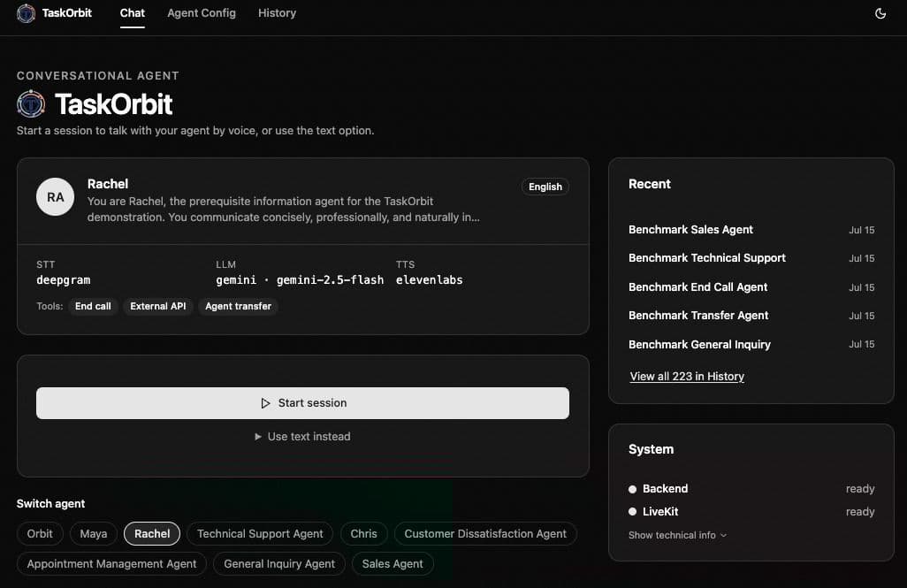Open recent Benchmark Technical Support session

tap(751, 258)
